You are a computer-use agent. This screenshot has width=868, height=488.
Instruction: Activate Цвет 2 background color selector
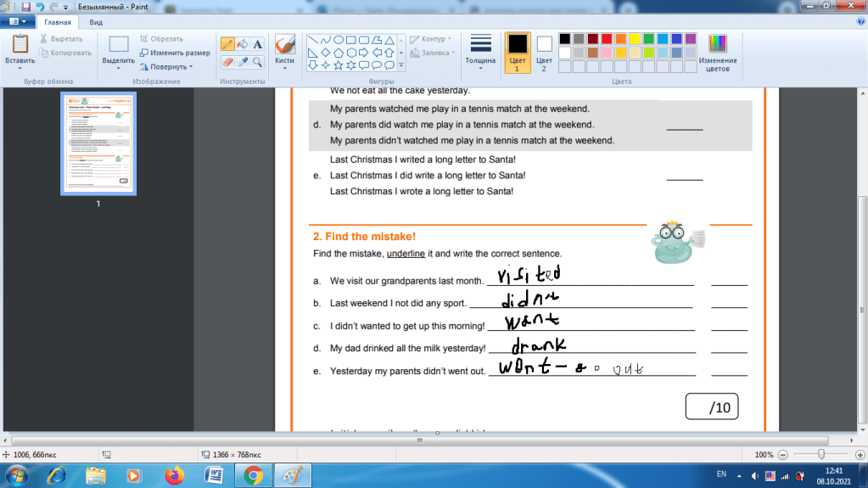tap(544, 52)
